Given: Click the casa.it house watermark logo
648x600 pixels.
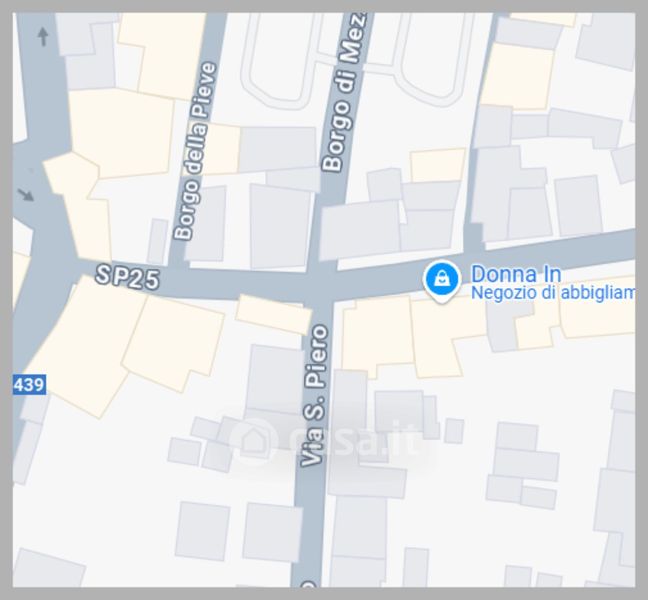Looking at the screenshot, I should pos(254,440).
